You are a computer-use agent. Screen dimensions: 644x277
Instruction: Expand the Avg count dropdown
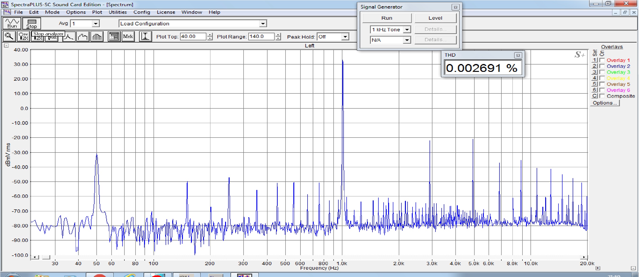(x=95, y=24)
